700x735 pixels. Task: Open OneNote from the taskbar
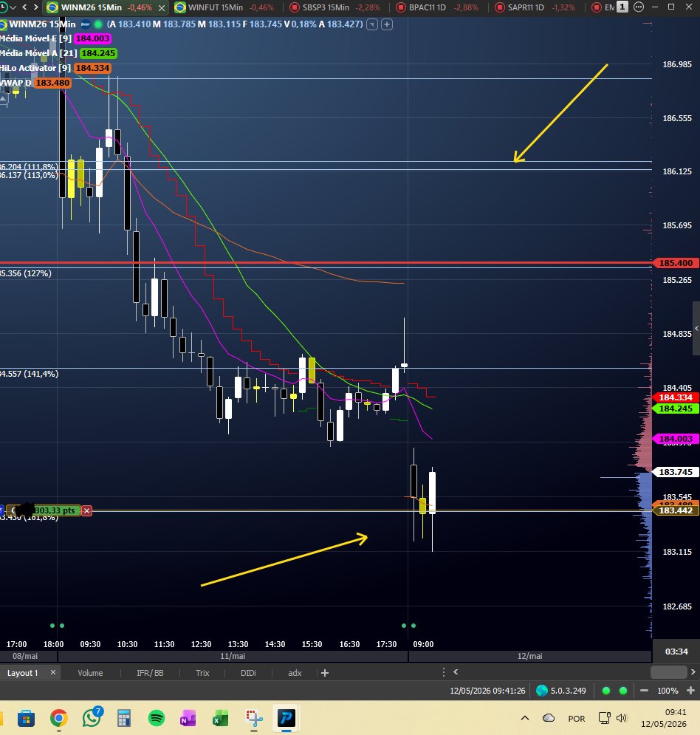[x=188, y=718]
